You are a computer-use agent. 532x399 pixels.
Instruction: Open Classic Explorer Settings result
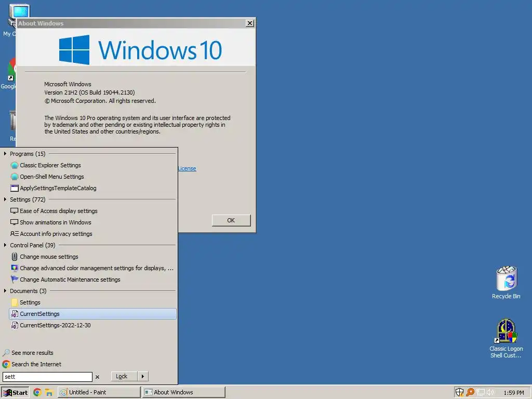[x=92, y=165]
